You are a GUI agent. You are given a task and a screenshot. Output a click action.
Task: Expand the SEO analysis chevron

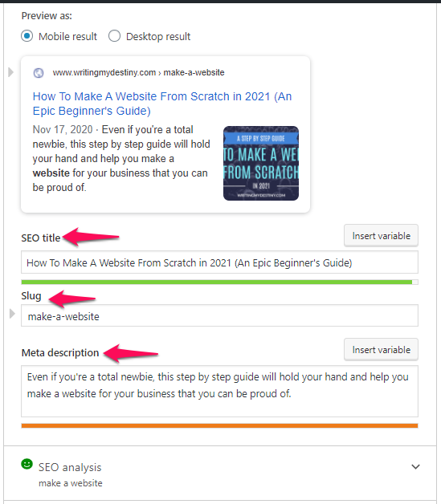click(415, 467)
